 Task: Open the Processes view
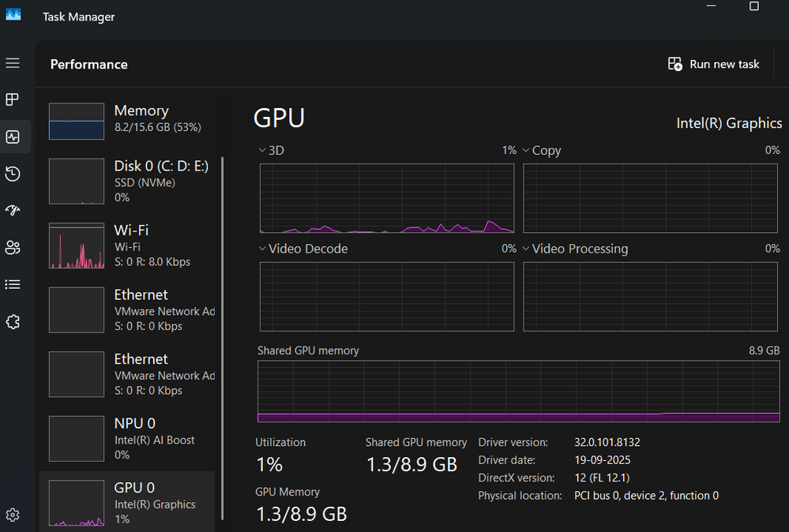13,99
